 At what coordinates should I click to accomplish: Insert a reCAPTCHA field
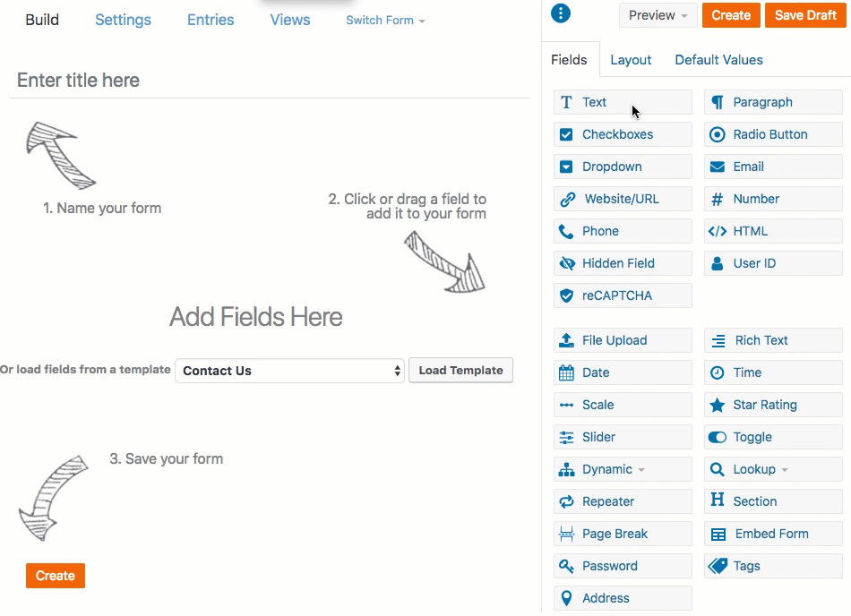coord(622,295)
